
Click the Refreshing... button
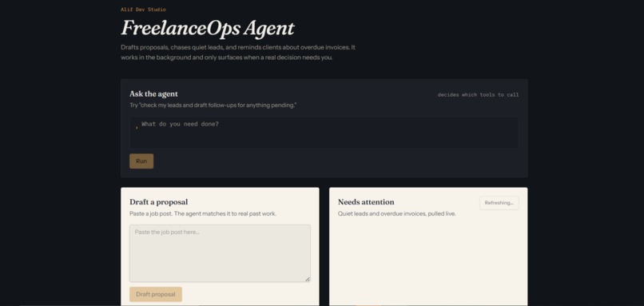coord(499,203)
